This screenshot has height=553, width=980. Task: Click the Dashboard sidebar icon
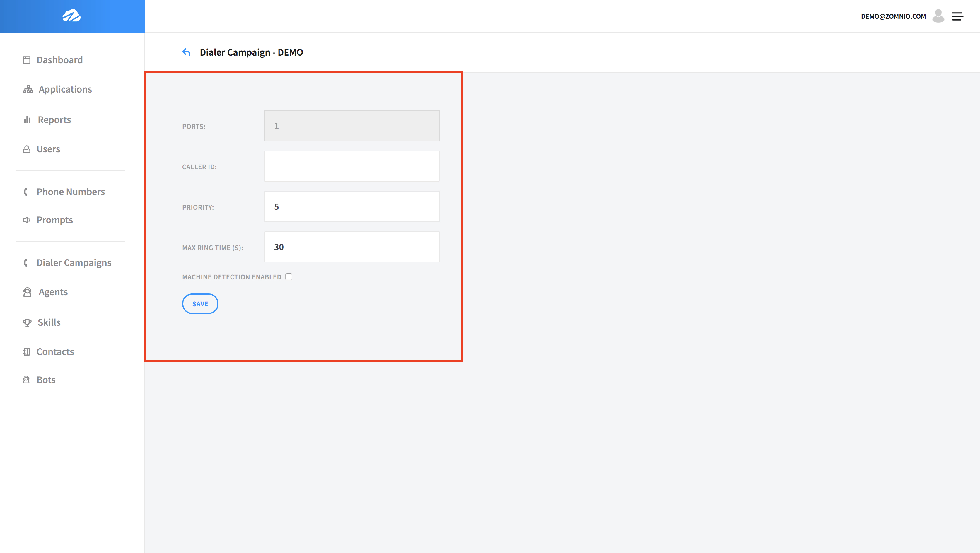[25, 59]
